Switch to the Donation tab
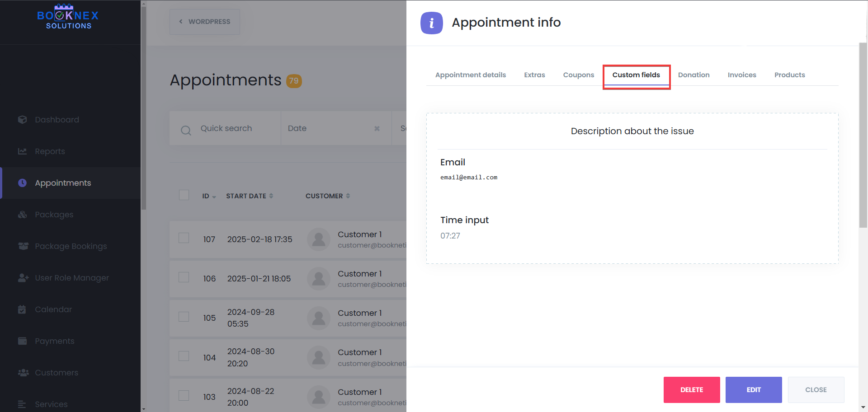Screen dimensions: 868x412 693,75
